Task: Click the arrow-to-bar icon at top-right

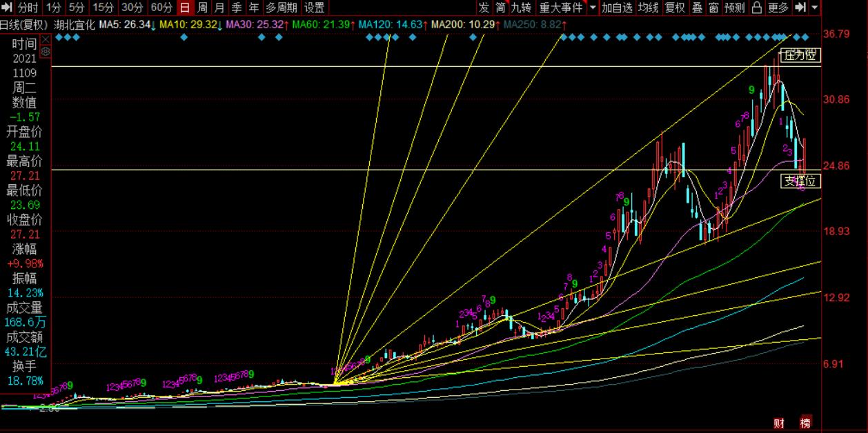Action: [800, 8]
